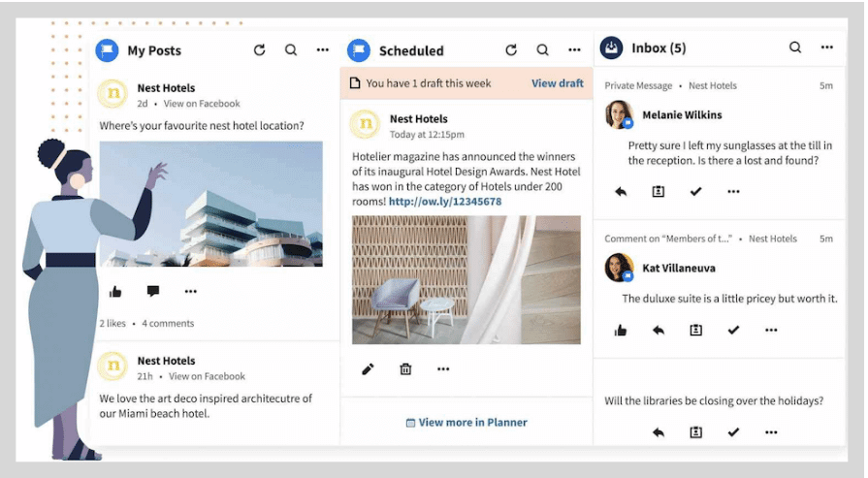
Task: Like the favourite nest hotel location post
Action: 115,292
